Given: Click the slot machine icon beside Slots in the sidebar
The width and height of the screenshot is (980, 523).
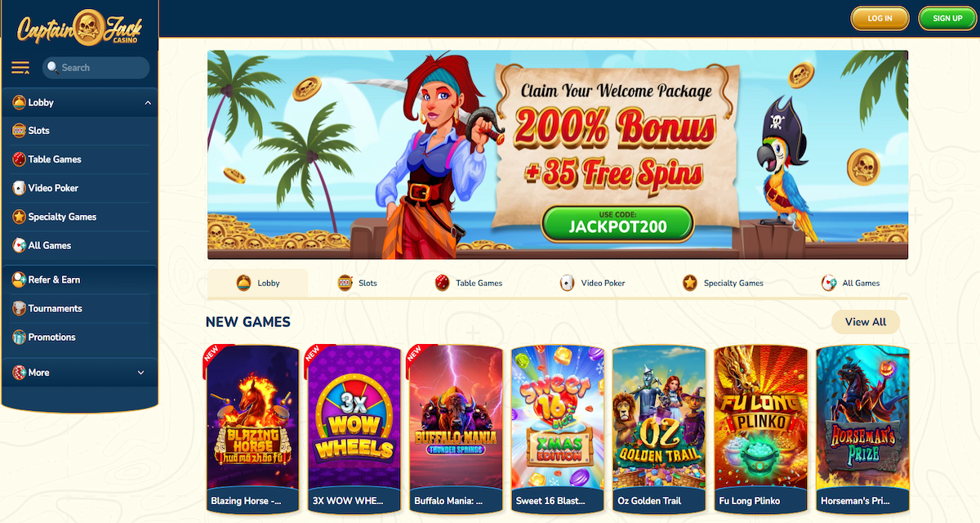Looking at the screenshot, I should coord(19,131).
